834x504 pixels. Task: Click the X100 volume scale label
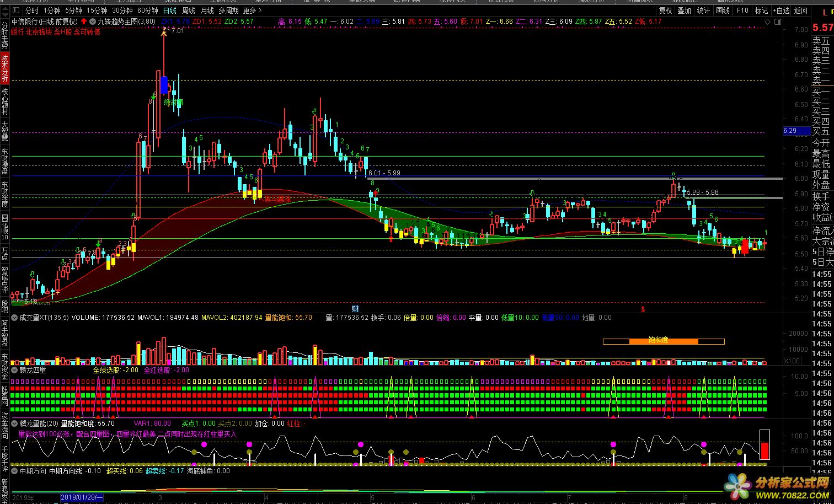coord(792,361)
